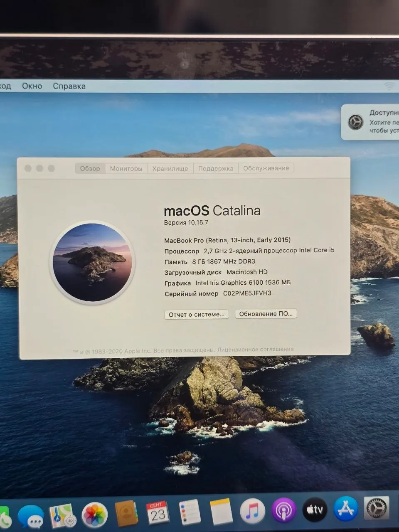
Task: Open the Лицензионное соглашение link
Action: (x=255, y=350)
